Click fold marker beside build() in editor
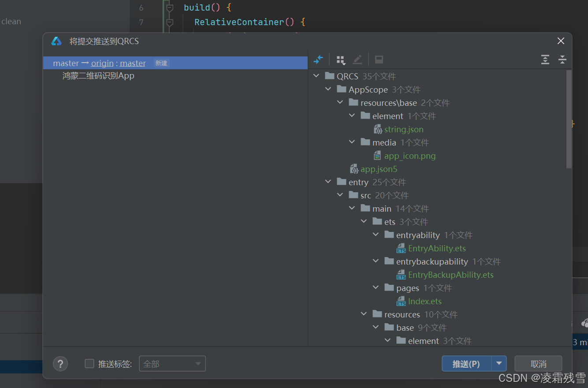This screenshot has height=388, width=588. pyautogui.click(x=170, y=7)
